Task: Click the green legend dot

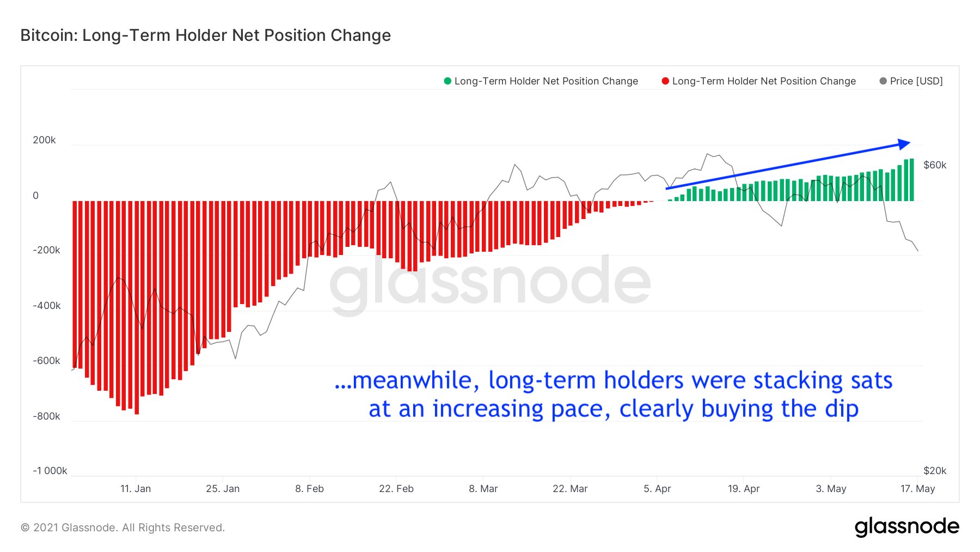Action: [448, 81]
